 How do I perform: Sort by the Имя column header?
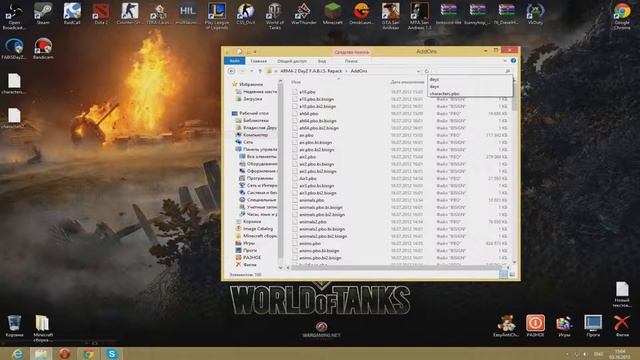(x=296, y=82)
